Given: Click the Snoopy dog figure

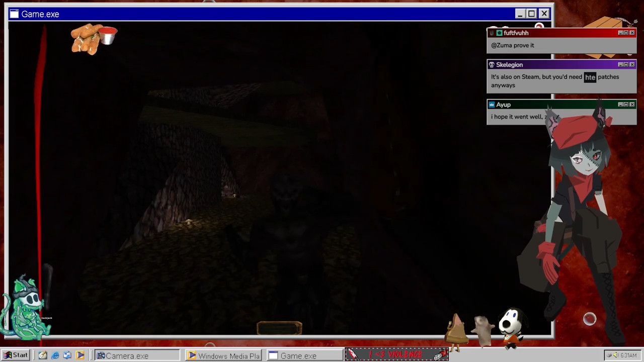Looking at the screenshot, I should (512, 328).
